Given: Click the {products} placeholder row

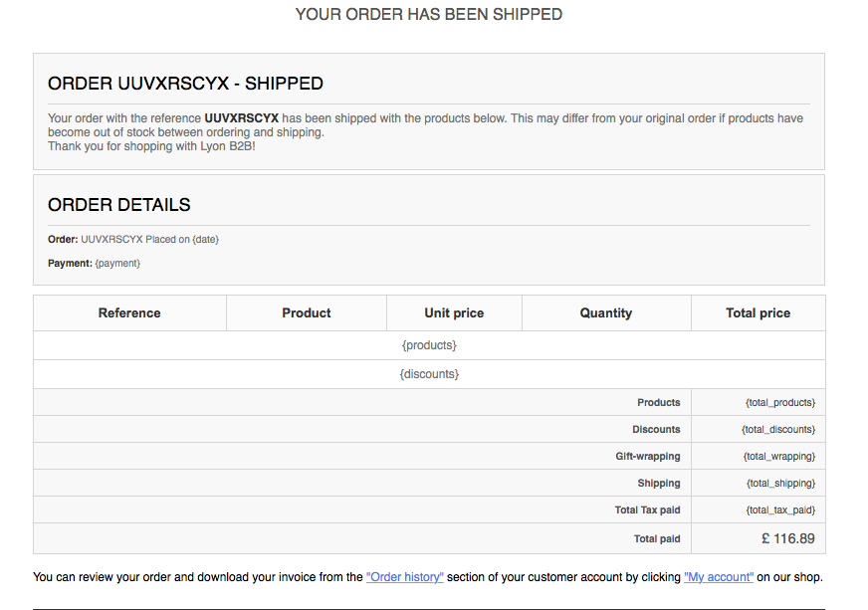Looking at the screenshot, I should 429,345.
